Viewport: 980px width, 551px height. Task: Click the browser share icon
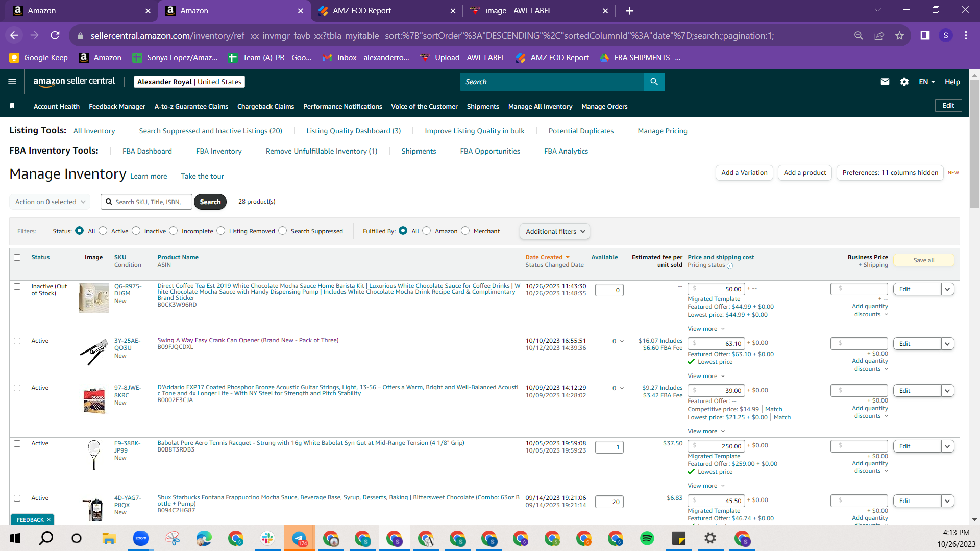pos(879,35)
